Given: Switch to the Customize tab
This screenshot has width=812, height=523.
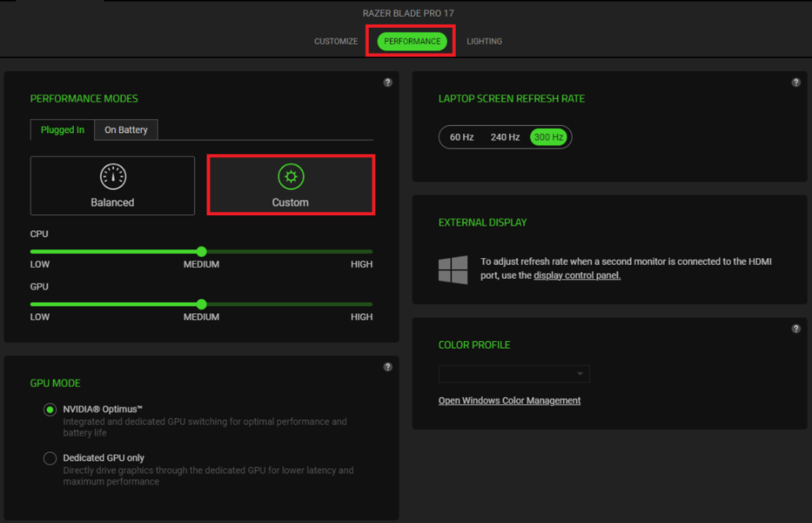Looking at the screenshot, I should (336, 41).
